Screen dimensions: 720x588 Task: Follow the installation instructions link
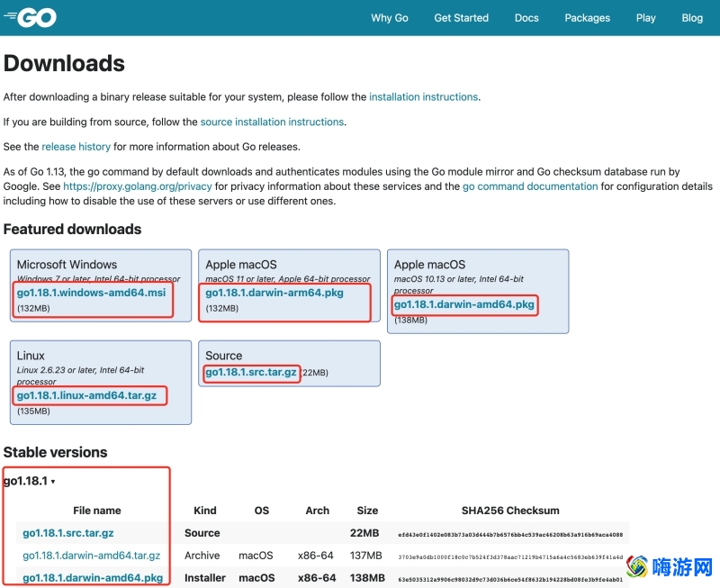(x=423, y=97)
